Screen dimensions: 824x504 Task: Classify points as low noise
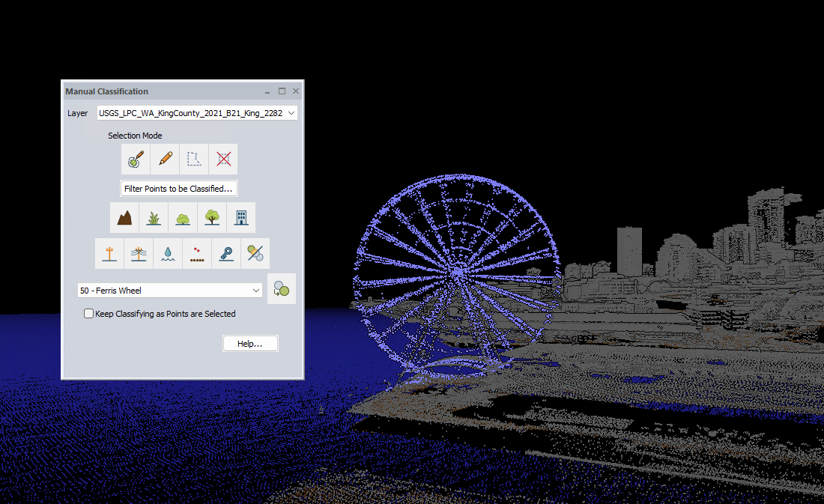pos(197,253)
